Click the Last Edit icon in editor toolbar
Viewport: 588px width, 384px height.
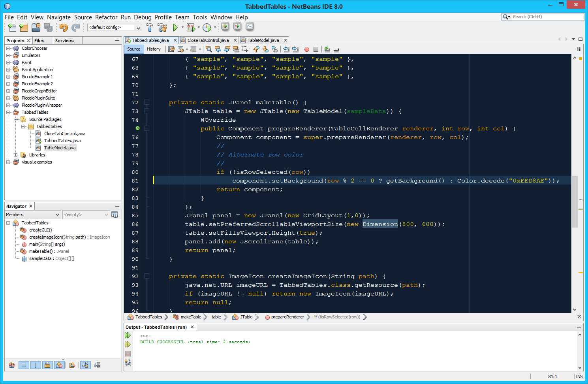(171, 49)
